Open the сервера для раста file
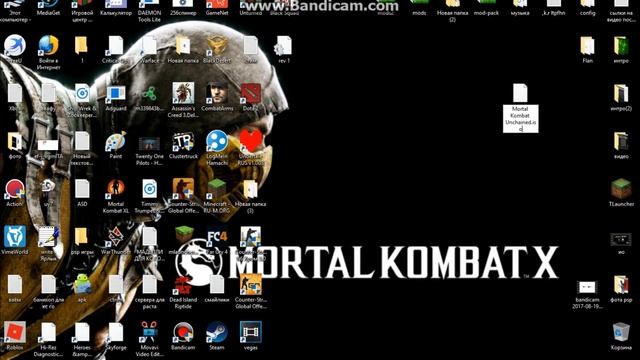Image resolution: width=640 pixels, height=360 pixels. click(149, 284)
